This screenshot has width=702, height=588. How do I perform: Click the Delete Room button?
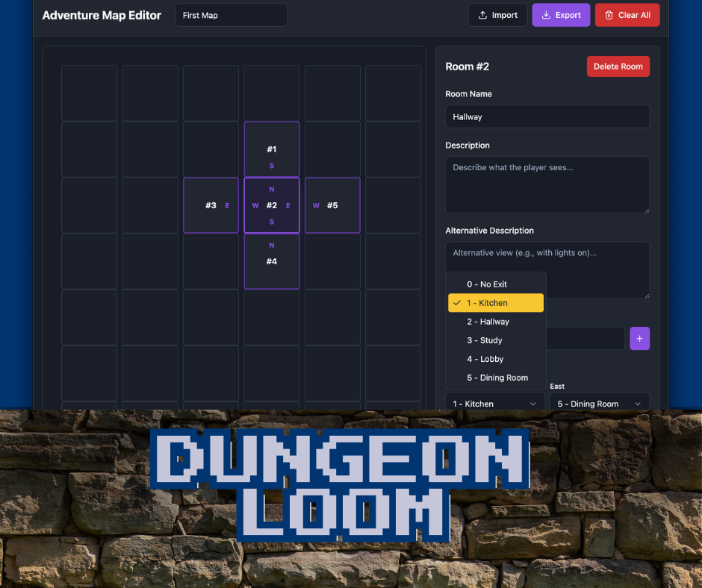(x=618, y=66)
